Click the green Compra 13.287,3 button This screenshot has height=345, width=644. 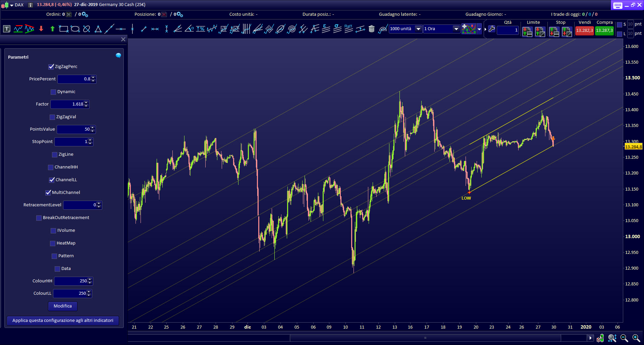click(x=604, y=30)
